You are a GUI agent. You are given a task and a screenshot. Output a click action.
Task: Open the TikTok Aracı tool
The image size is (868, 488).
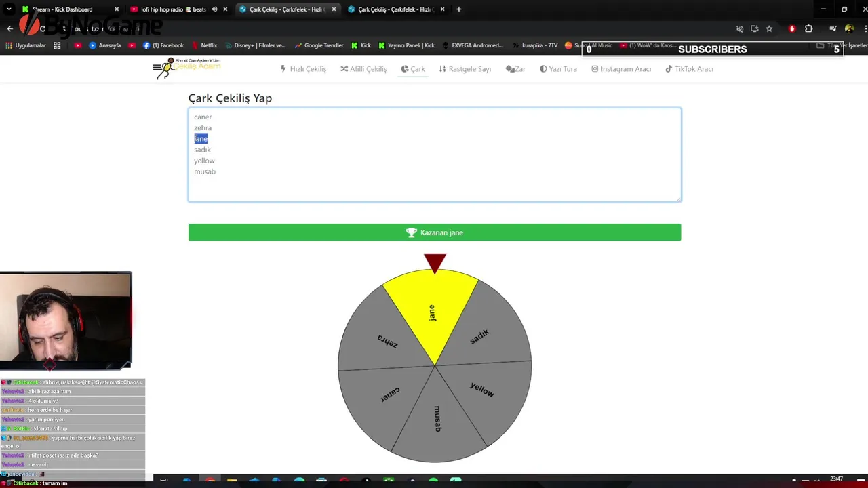[x=689, y=69]
